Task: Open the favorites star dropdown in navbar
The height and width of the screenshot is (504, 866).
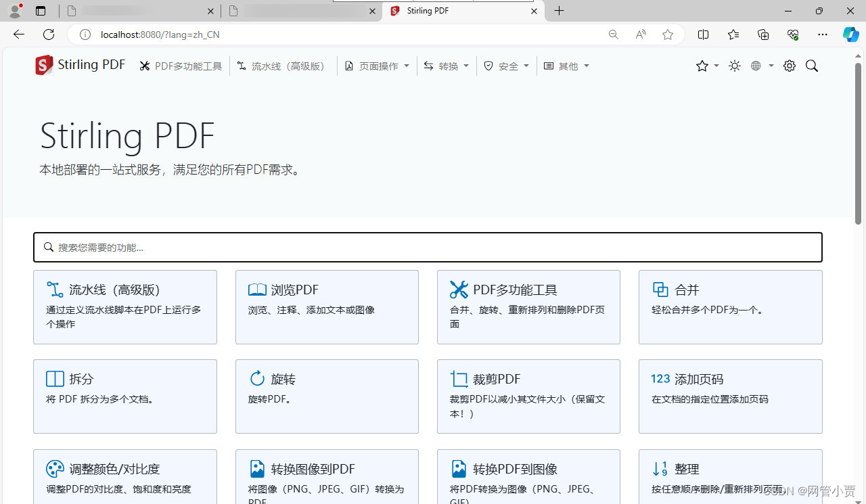Action: pyautogui.click(x=707, y=66)
